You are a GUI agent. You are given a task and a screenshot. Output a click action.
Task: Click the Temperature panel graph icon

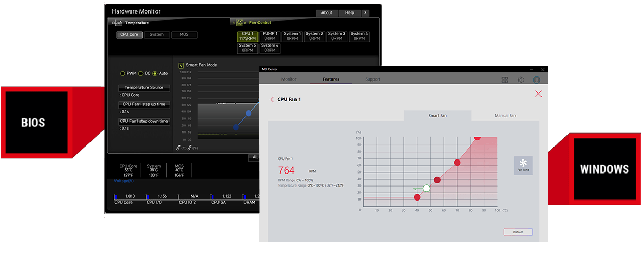[x=118, y=23]
